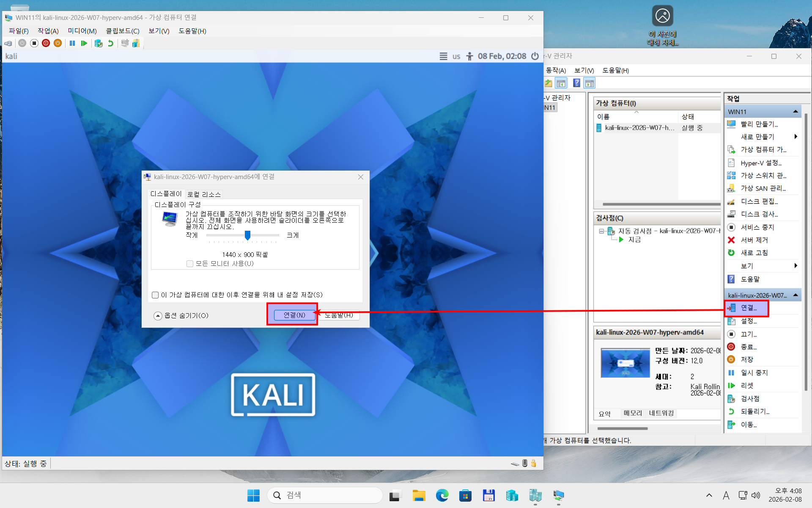Open the Kali top bar hamburger menu icon

443,56
